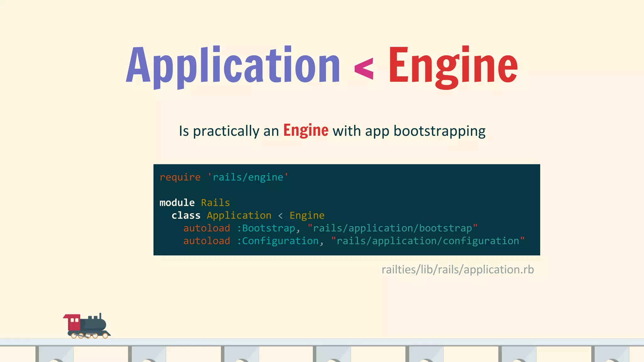Viewport: 644px width, 362px height.
Task: Click 'railties/lib/rails/application.rb' file path caption
Action: click(x=458, y=270)
